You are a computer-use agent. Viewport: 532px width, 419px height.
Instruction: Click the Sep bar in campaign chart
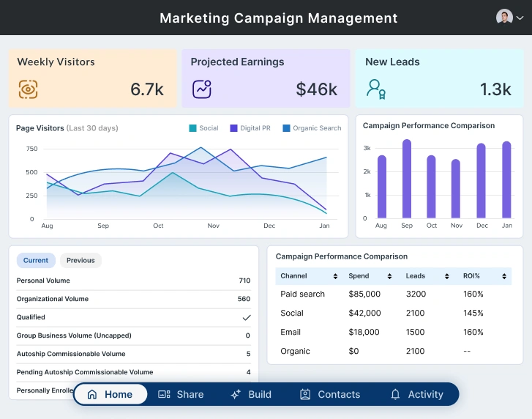pyautogui.click(x=407, y=179)
